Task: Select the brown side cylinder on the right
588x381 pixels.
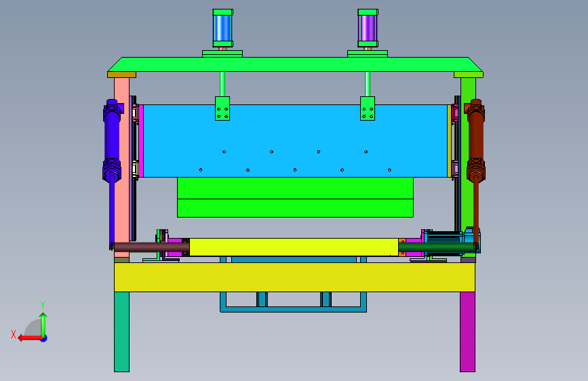Action: coord(476,140)
